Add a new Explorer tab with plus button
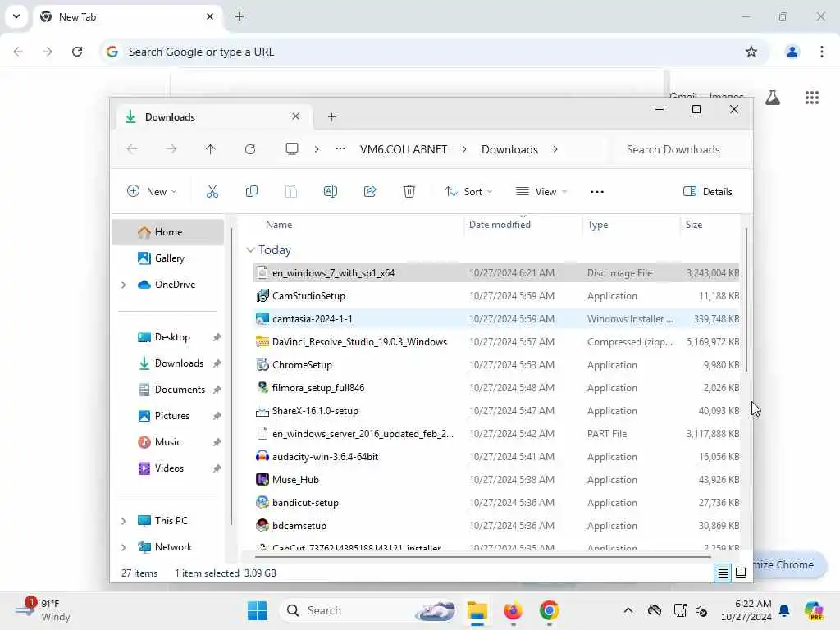This screenshot has width=840, height=630. [332, 116]
